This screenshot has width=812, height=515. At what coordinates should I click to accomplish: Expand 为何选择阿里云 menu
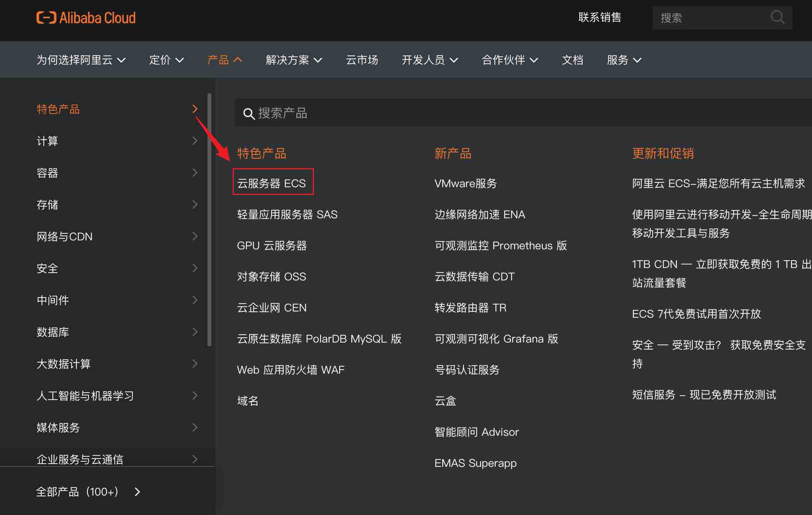coord(81,60)
